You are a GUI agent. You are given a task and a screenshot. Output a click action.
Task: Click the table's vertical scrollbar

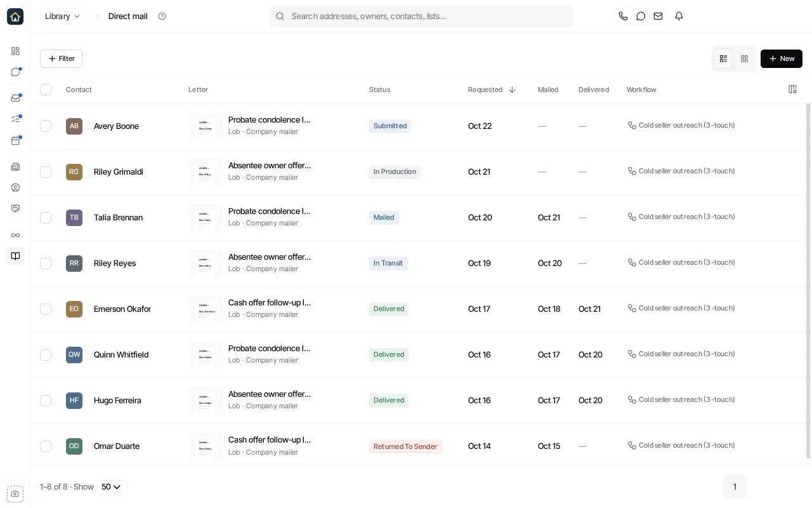pyautogui.click(x=808, y=280)
